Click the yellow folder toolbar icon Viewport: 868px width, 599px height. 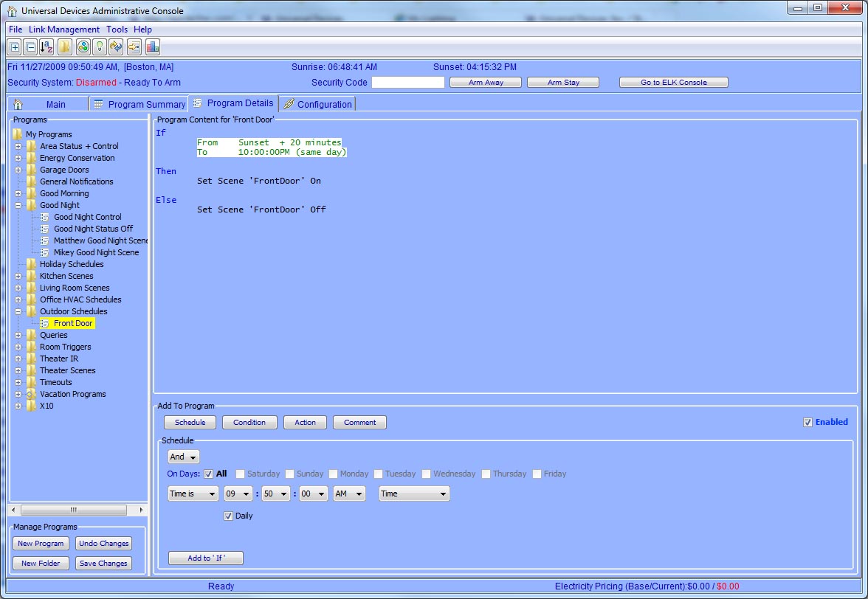(x=65, y=47)
